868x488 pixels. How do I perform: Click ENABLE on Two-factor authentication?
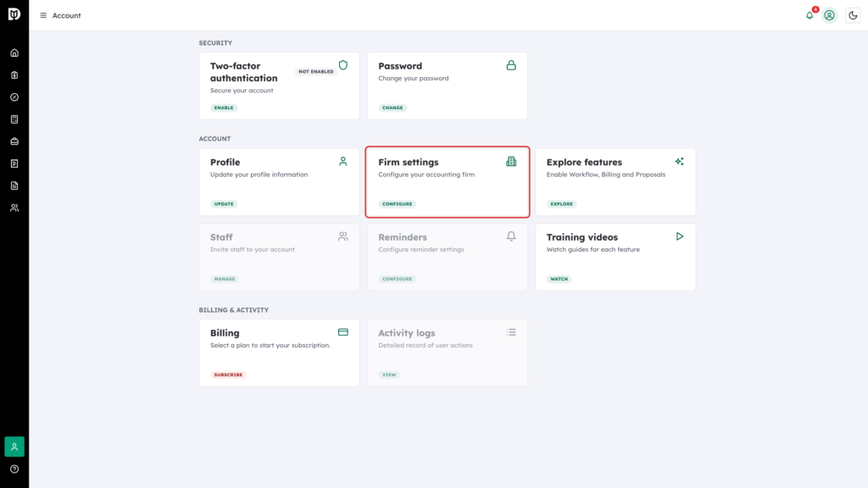coord(224,108)
